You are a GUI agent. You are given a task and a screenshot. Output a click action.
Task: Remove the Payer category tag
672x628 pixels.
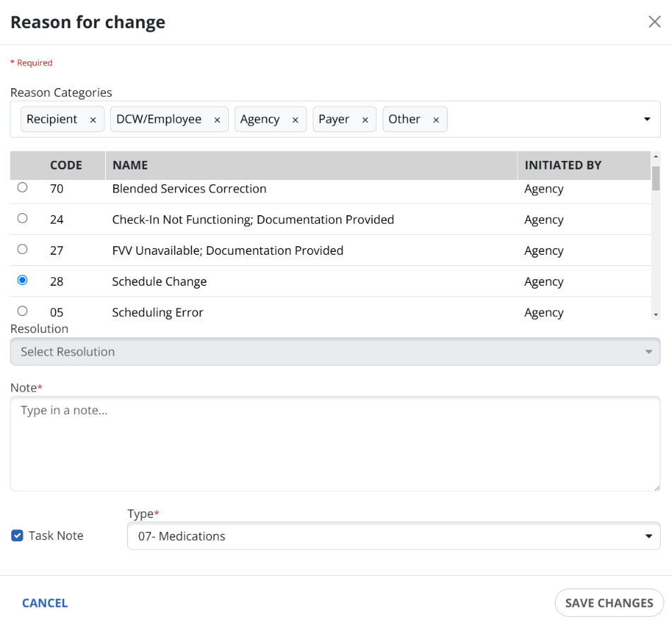point(365,120)
